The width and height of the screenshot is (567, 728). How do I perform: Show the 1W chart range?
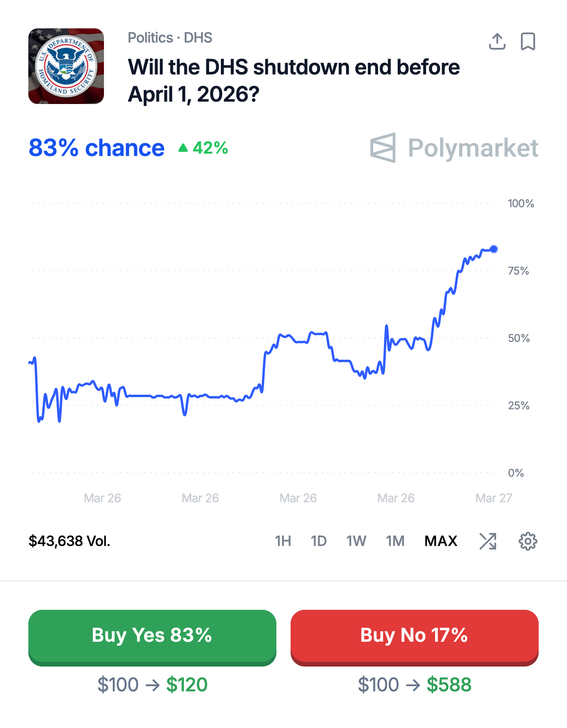click(356, 541)
